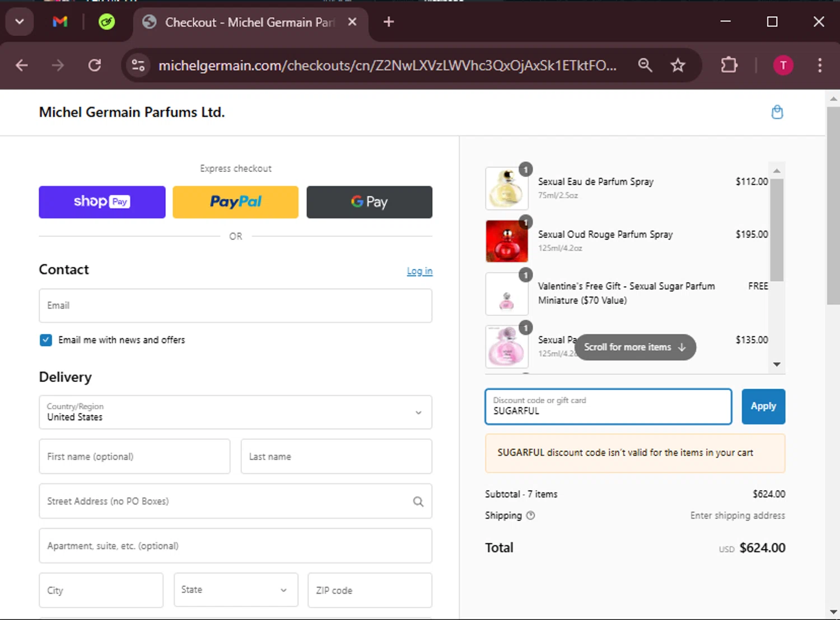Focus the Apartment, suite field
840x620 pixels.
(x=236, y=546)
